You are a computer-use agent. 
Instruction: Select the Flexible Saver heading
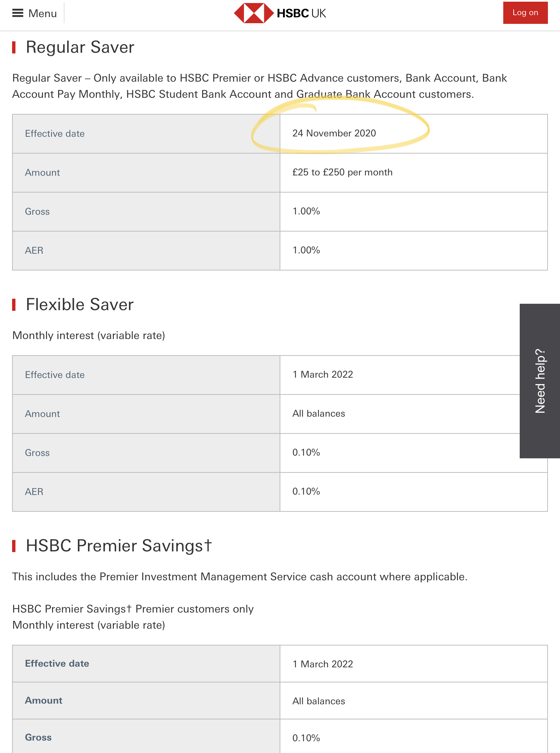point(80,304)
